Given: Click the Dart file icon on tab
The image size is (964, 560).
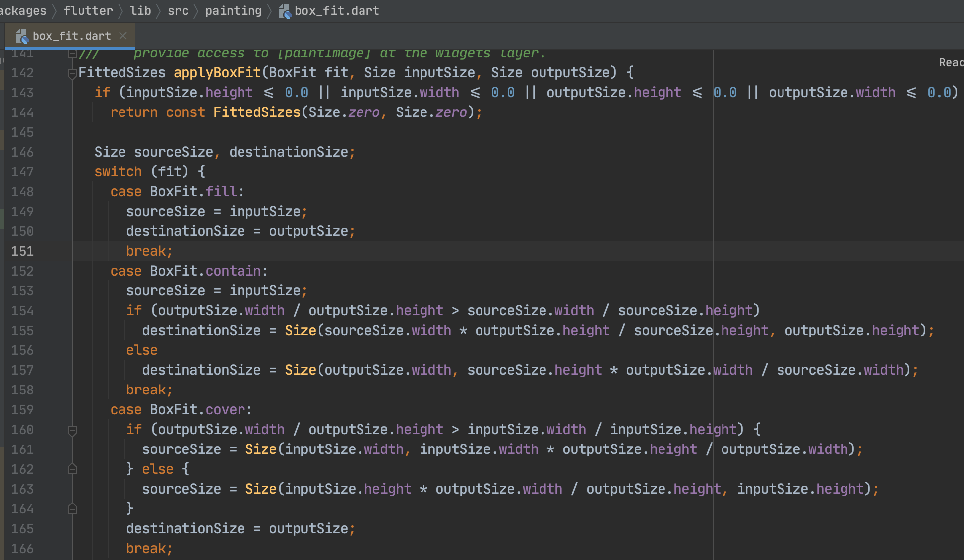Looking at the screenshot, I should [x=22, y=36].
